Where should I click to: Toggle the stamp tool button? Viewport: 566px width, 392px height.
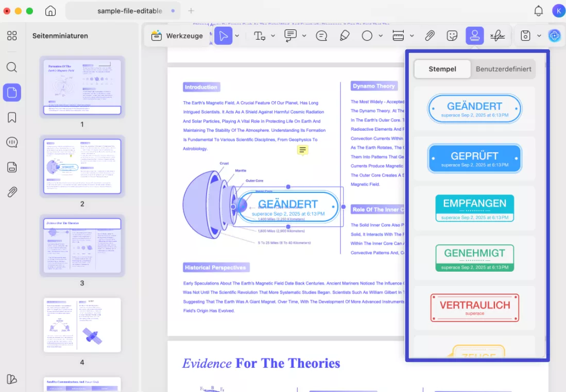coord(475,35)
